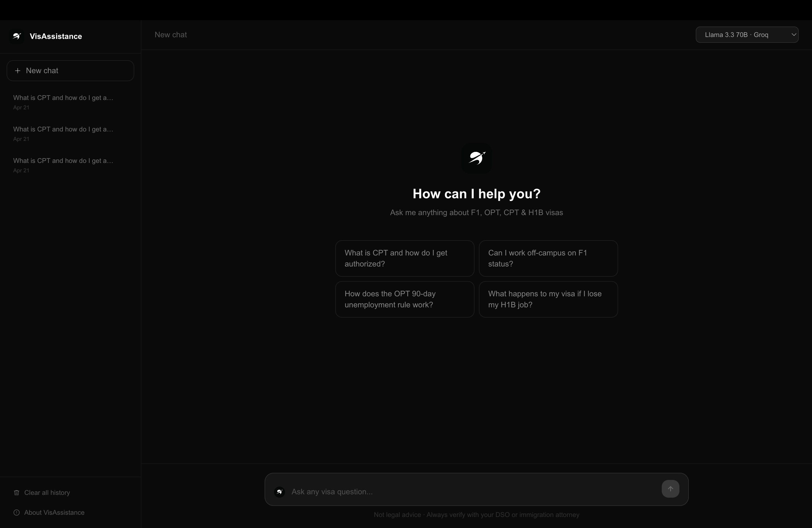The width and height of the screenshot is (812, 528).
Task: Click the VisAssistance brand name text
Action: pos(56,36)
